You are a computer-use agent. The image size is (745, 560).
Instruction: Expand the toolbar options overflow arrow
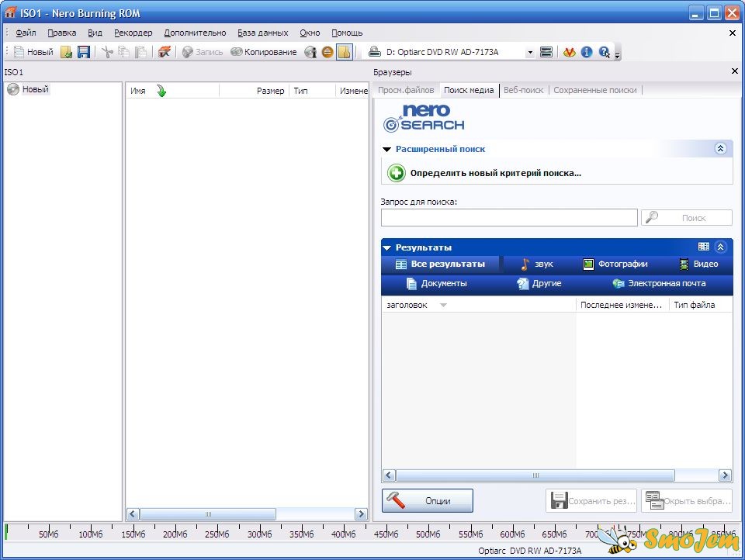(617, 55)
